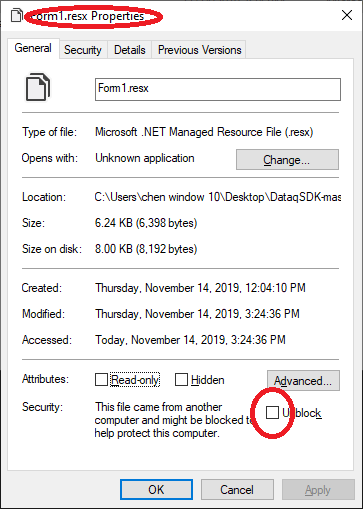Switch to the General tab
The image size is (364, 509).
click(x=33, y=48)
